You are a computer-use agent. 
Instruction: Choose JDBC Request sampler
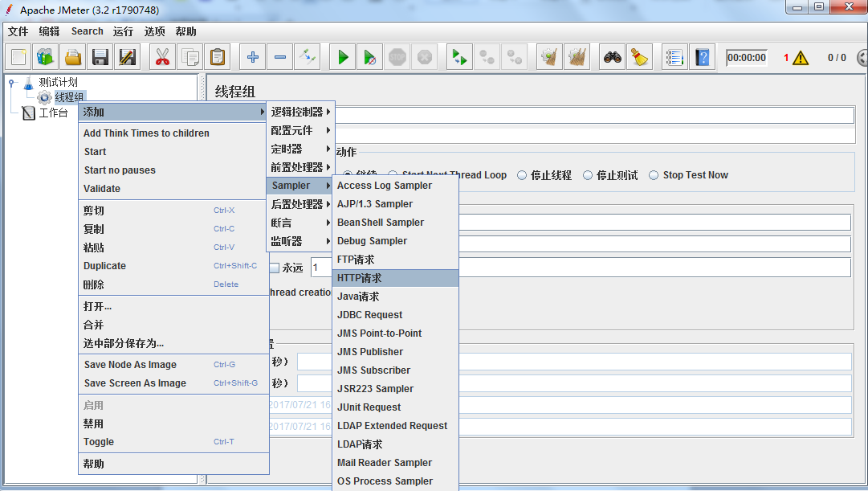pyautogui.click(x=395, y=315)
